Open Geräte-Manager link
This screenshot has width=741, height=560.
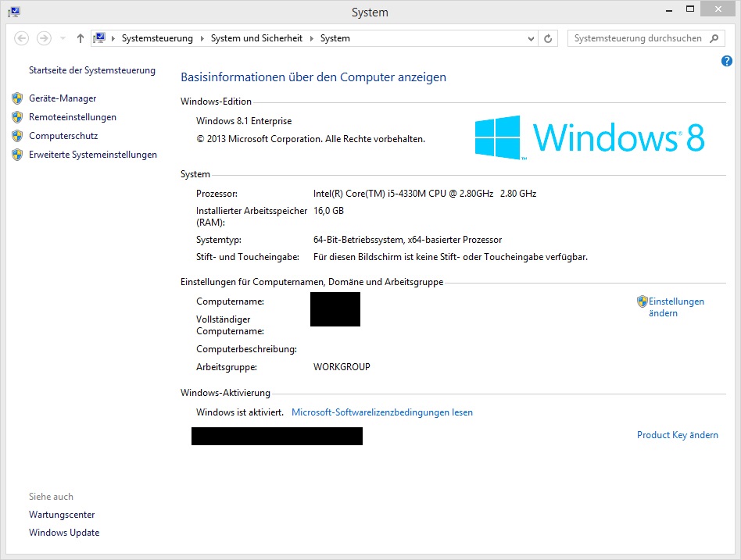[63, 98]
